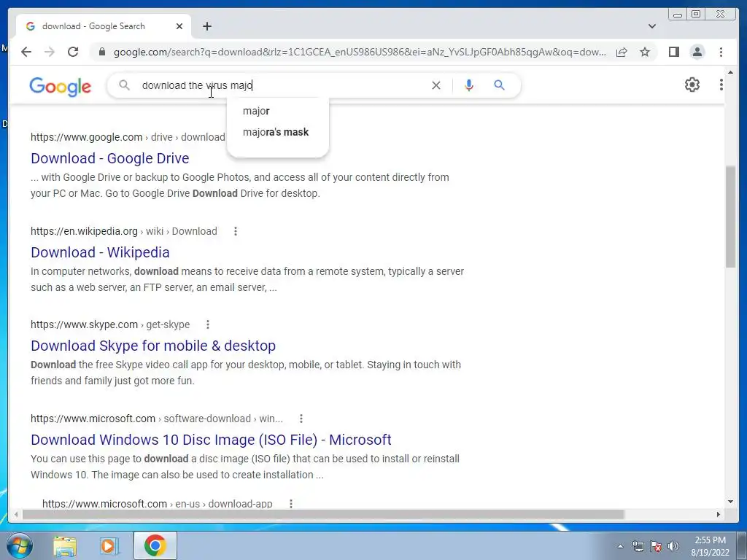The image size is (747, 560).
Task: Open the volume tray icon
Action: click(673, 546)
